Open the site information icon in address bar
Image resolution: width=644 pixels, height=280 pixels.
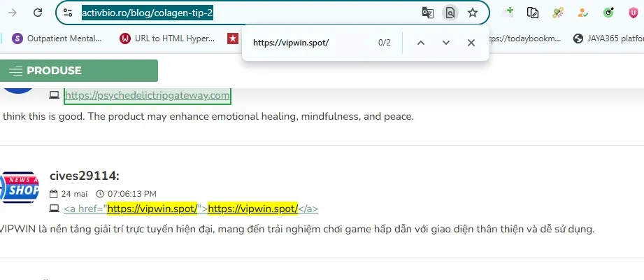68,13
